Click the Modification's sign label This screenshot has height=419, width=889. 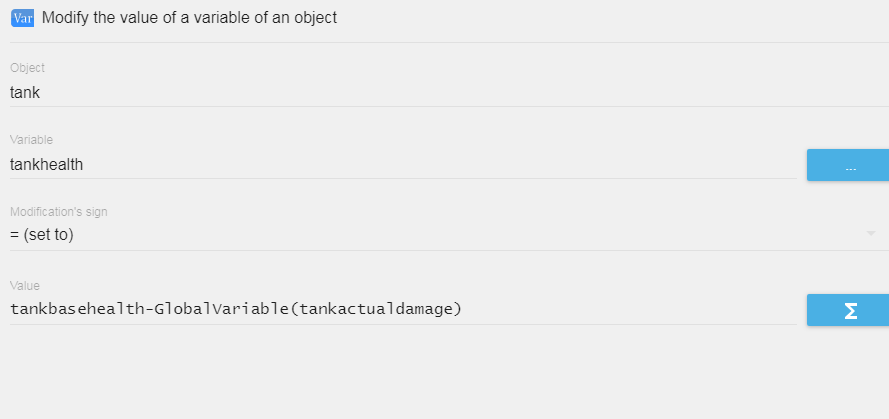pyautogui.click(x=58, y=212)
